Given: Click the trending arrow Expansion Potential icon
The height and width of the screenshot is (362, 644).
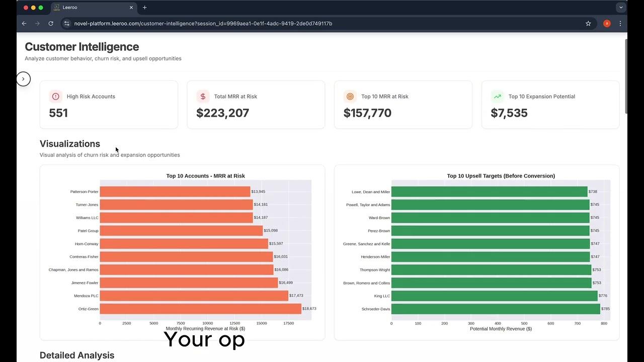Looking at the screenshot, I should [497, 97].
